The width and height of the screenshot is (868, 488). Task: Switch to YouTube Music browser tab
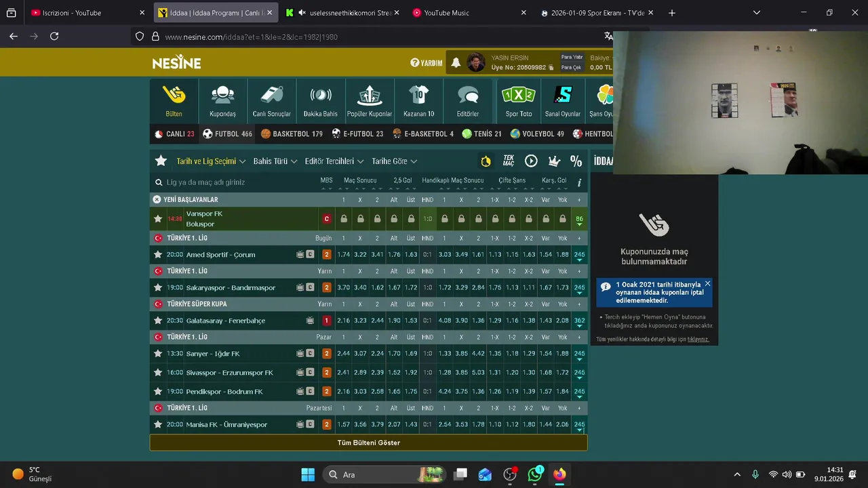click(469, 13)
